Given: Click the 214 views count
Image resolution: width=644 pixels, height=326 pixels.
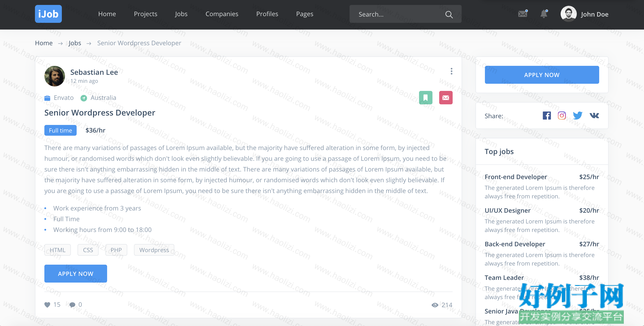Looking at the screenshot, I should pos(447,305).
